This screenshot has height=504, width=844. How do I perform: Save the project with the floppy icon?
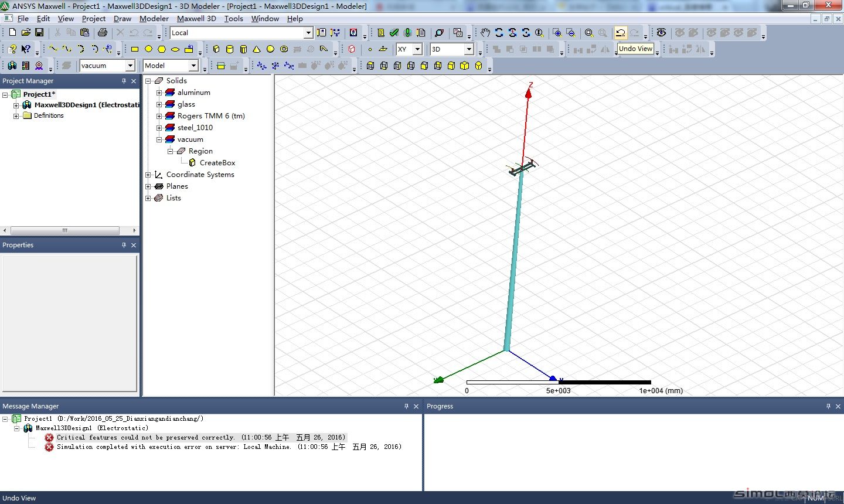39,33
